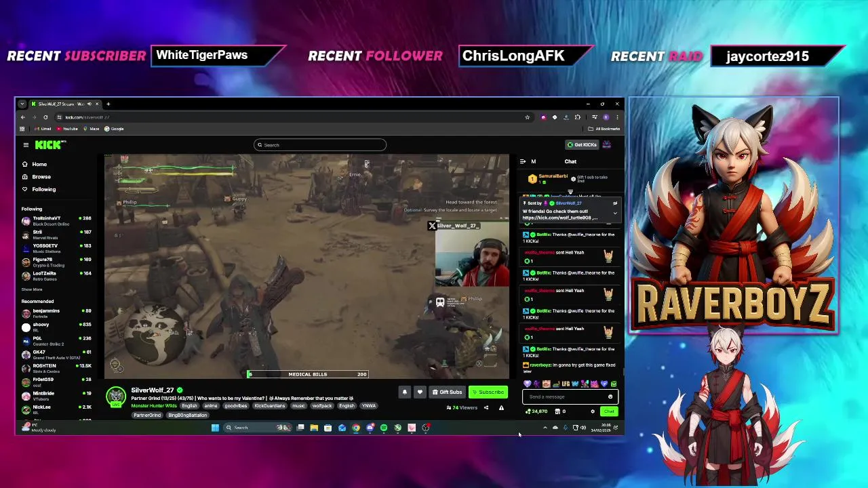Collapse chat with the arrow icon
868x488 pixels.
tap(523, 161)
